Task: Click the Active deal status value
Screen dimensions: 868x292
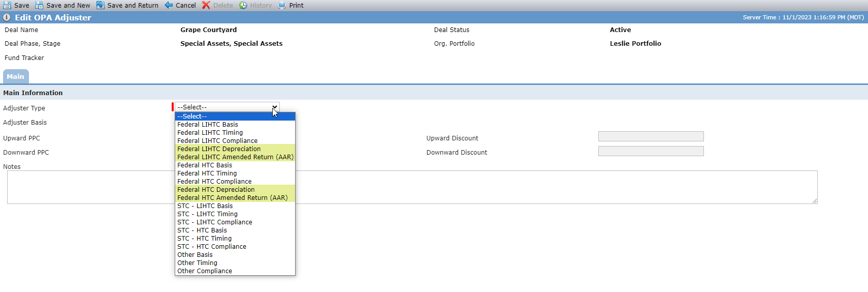Action: pyautogui.click(x=620, y=30)
